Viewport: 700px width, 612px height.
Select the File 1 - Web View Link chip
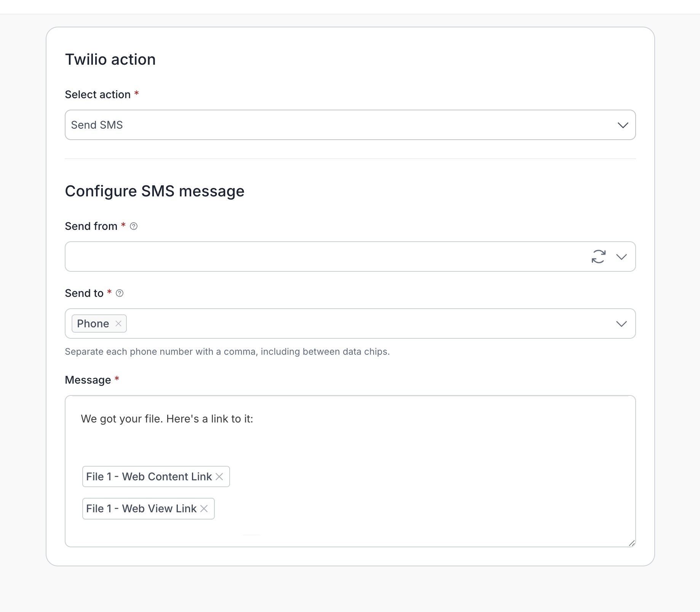[141, 508]
